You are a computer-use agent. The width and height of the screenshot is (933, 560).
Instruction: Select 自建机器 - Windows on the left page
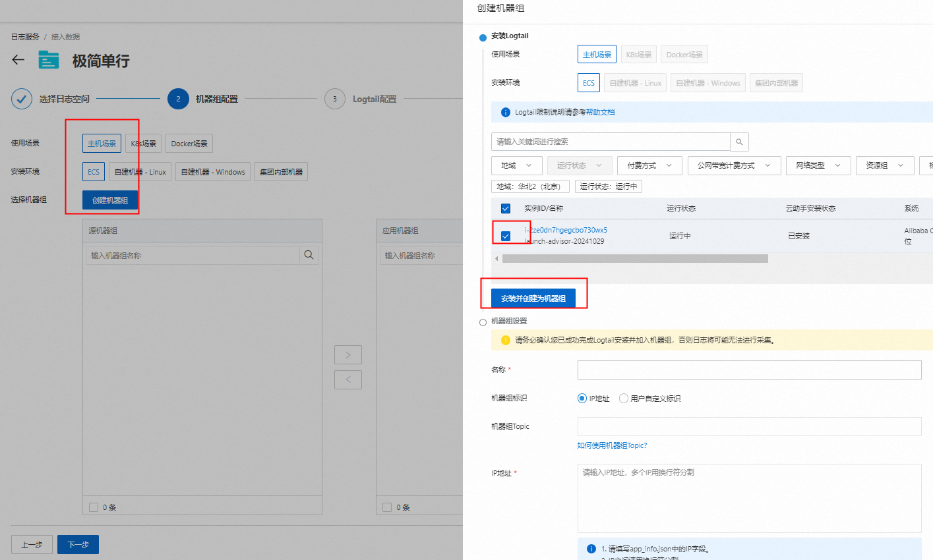coord(213,172)
